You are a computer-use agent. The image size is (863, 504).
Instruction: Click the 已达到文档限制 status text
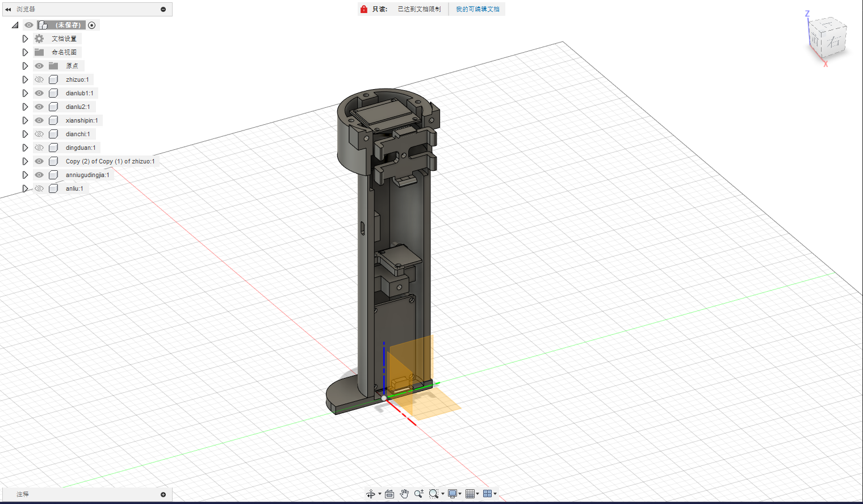pos(419,9)
